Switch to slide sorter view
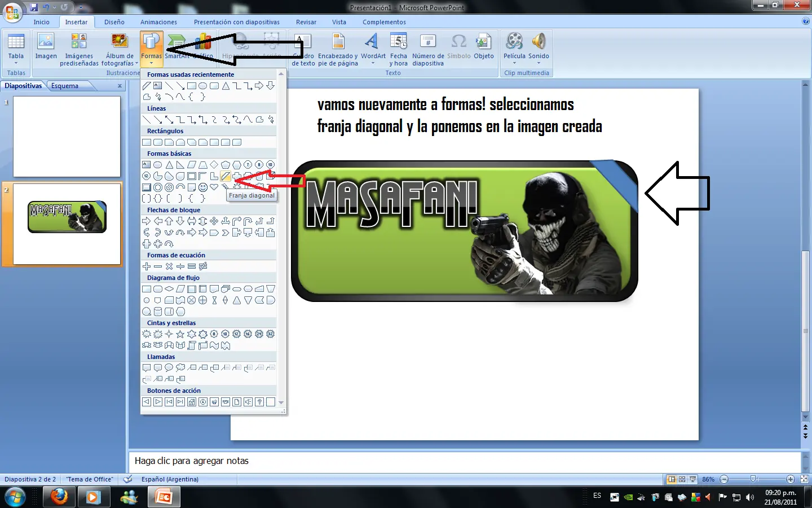 (x=682, y=479)
